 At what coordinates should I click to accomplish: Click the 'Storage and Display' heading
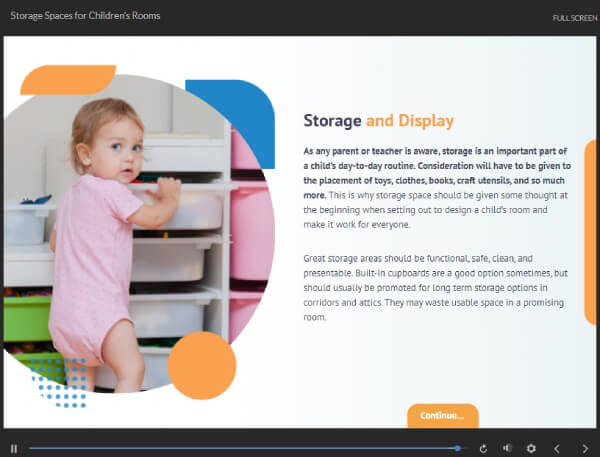pos(378,121)
